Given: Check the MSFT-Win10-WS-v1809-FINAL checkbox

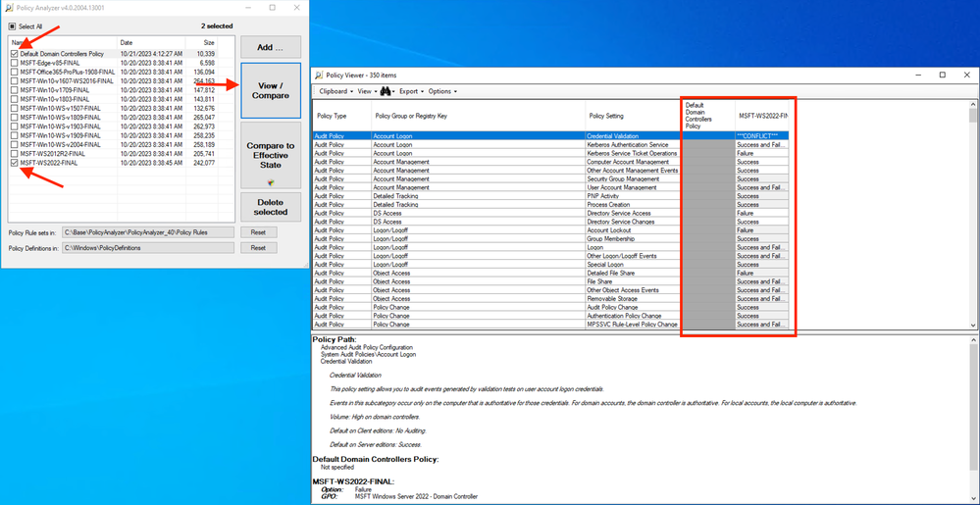Looking at the screenshot, I should (15, 118).
